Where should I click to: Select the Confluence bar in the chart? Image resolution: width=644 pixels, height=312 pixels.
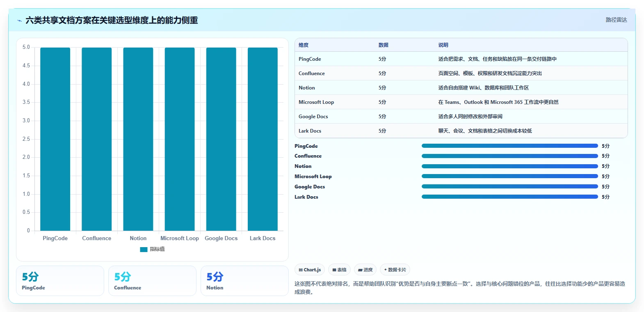(96, 139)
